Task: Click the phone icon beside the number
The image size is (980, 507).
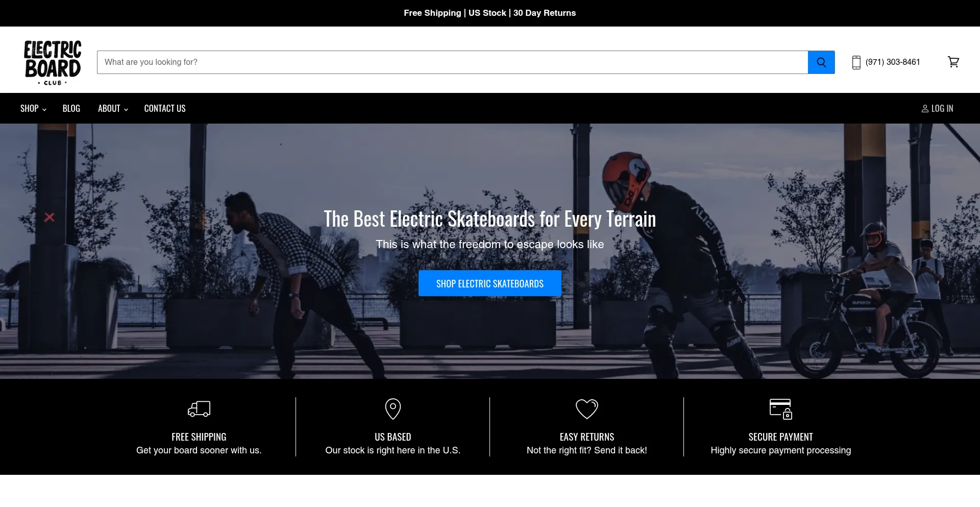Action: [x=856, y=62]
